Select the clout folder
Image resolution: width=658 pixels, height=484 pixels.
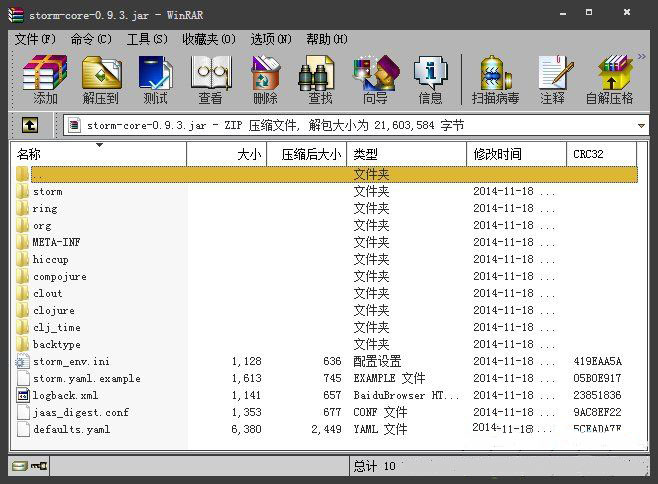pyautogui.click(x=47, y=293)
